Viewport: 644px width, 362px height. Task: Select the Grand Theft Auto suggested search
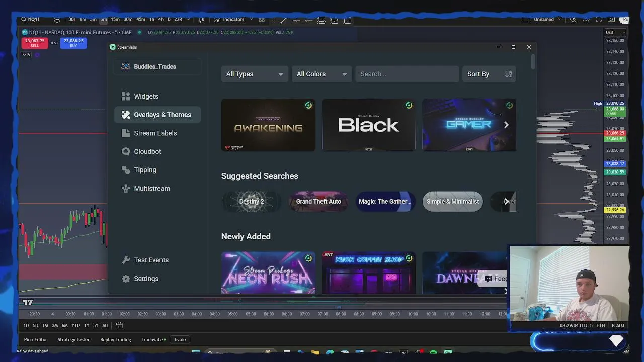pos(318,202)
